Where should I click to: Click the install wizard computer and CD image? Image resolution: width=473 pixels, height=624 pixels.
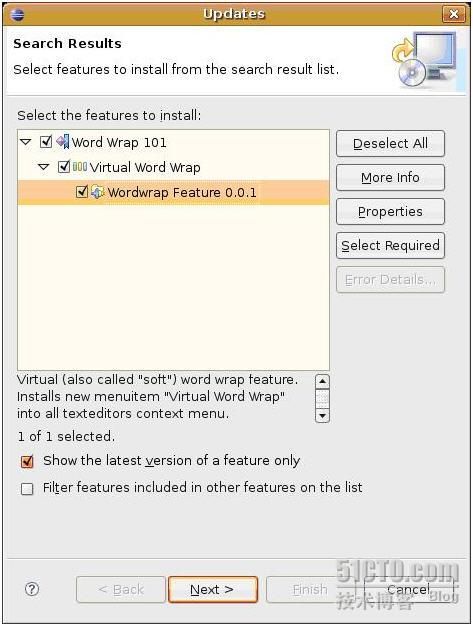(424, 59)
